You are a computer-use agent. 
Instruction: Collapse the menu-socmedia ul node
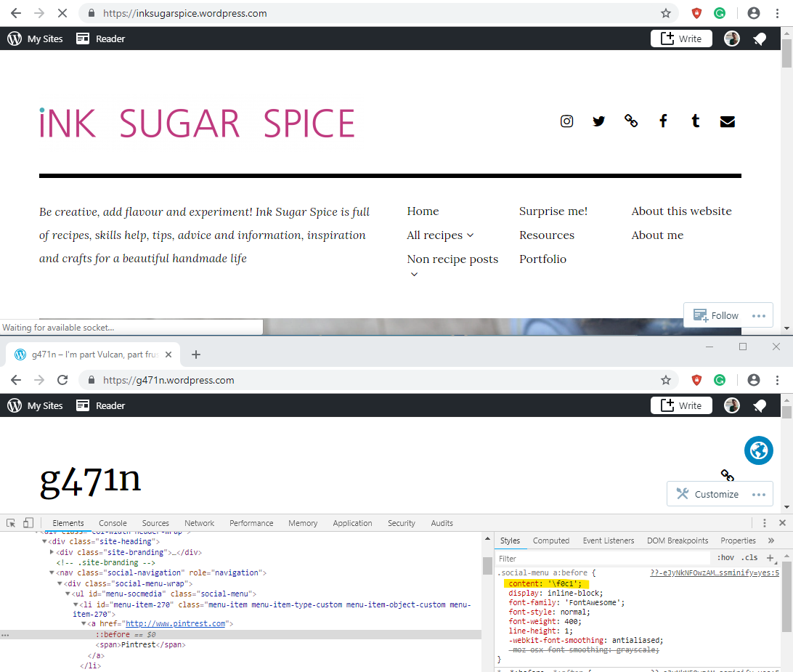coord(68,594)
